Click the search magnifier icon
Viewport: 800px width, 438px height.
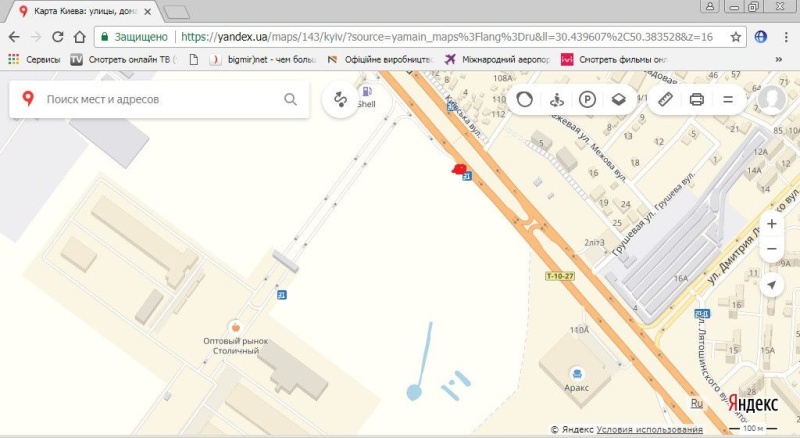pos(290,100)
